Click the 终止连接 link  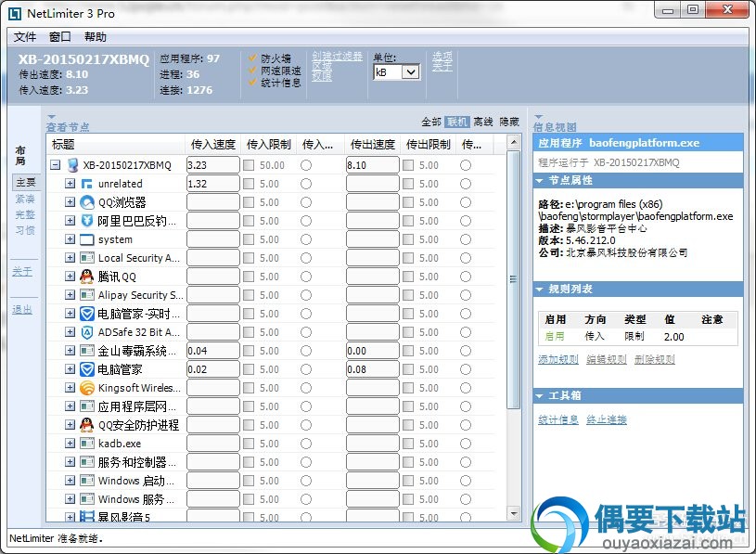(x=606, y=420)
